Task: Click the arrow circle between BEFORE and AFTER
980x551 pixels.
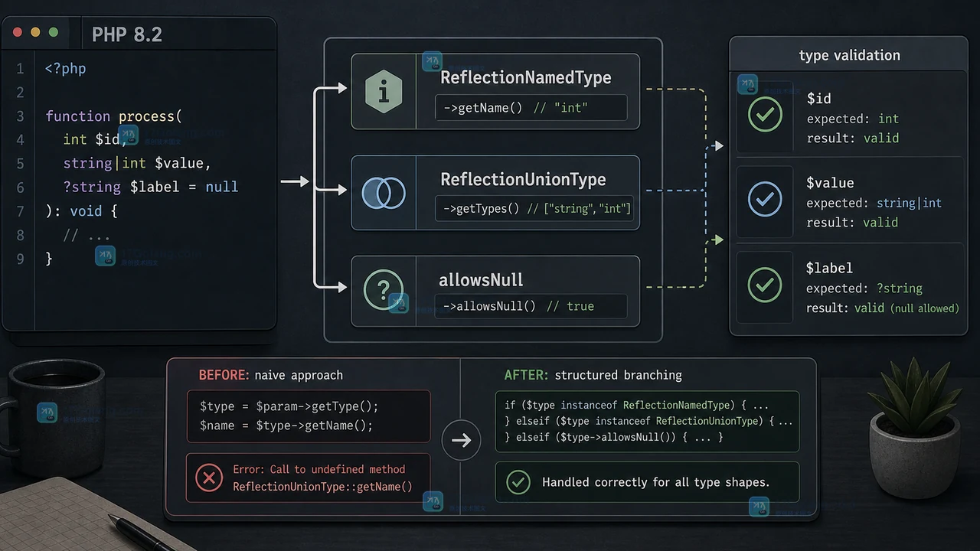Action: 461,440
